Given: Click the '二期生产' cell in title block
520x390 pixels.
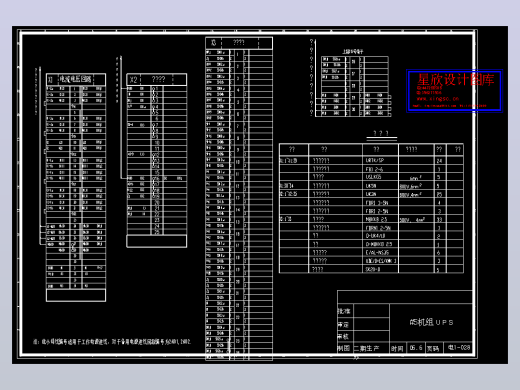Looking at the screenshot, I should point(366,349).
